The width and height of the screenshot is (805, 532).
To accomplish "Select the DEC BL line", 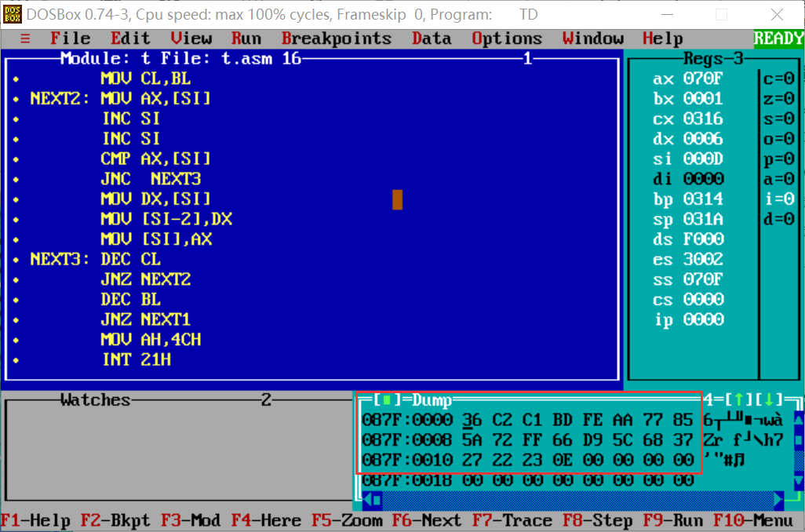I will [x=130, y=299].
